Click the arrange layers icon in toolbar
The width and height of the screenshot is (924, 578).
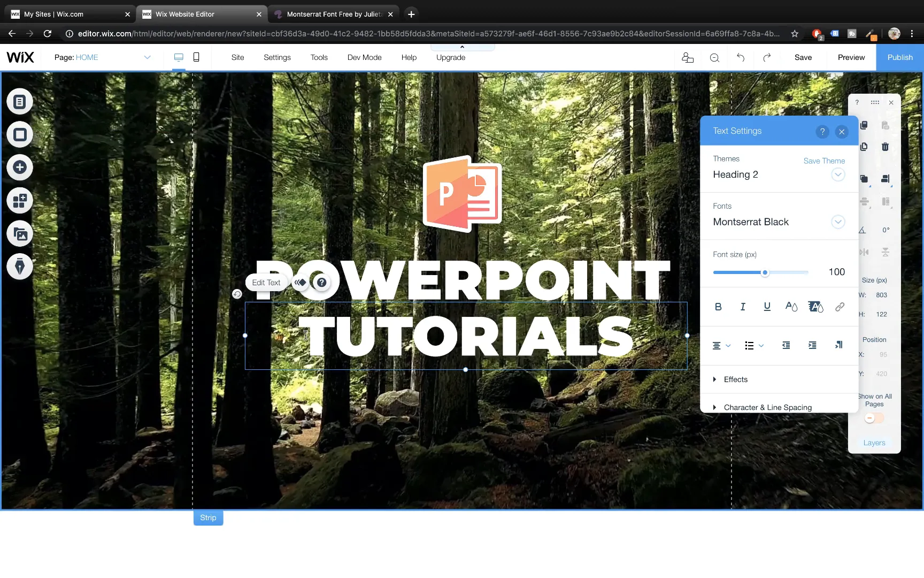coord(864,179)
